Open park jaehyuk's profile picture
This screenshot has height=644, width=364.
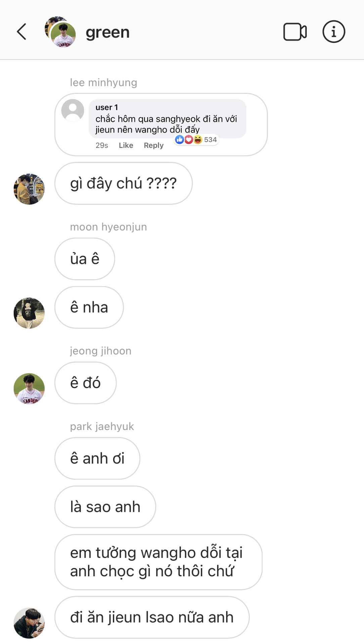[x=29, y=623]
